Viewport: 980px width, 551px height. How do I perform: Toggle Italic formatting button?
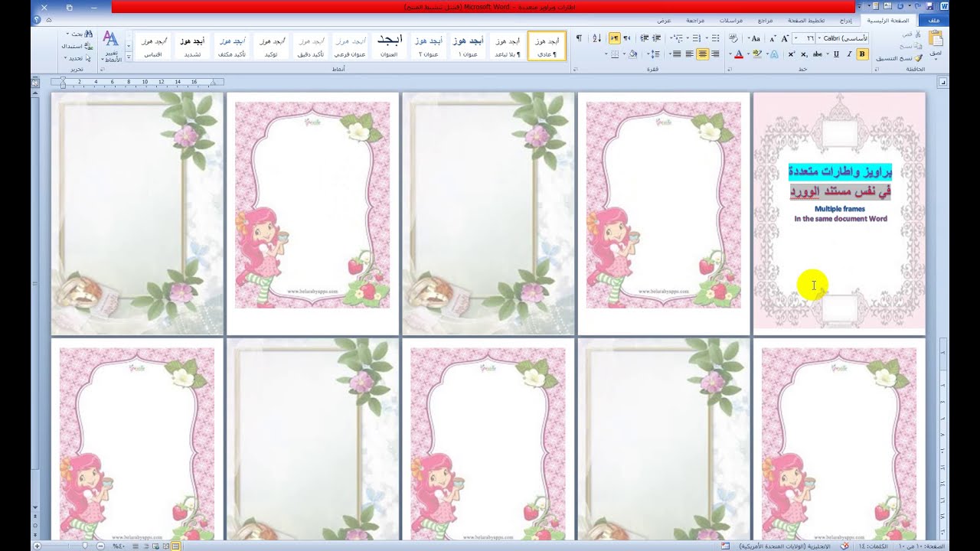coord(849,54)
